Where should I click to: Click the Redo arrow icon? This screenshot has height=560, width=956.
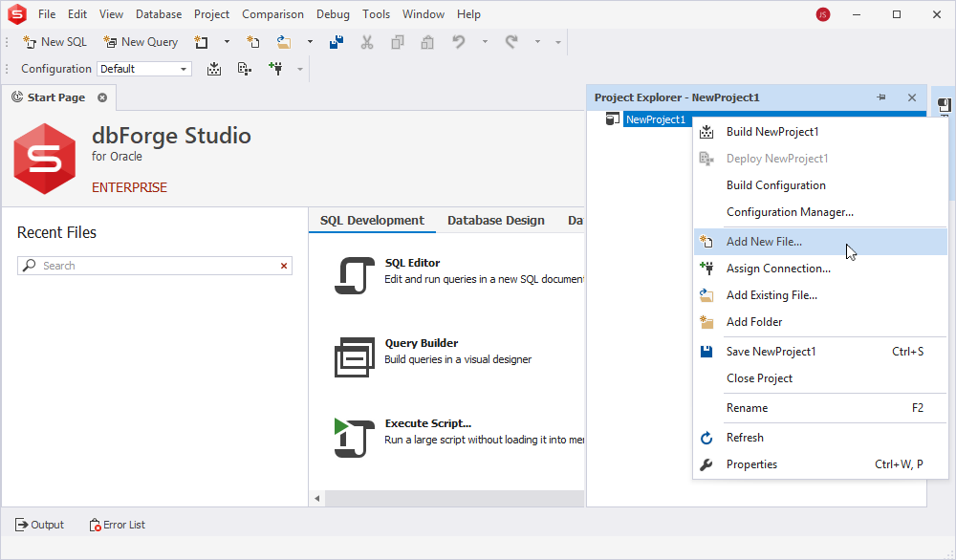(x=511, y=42)
